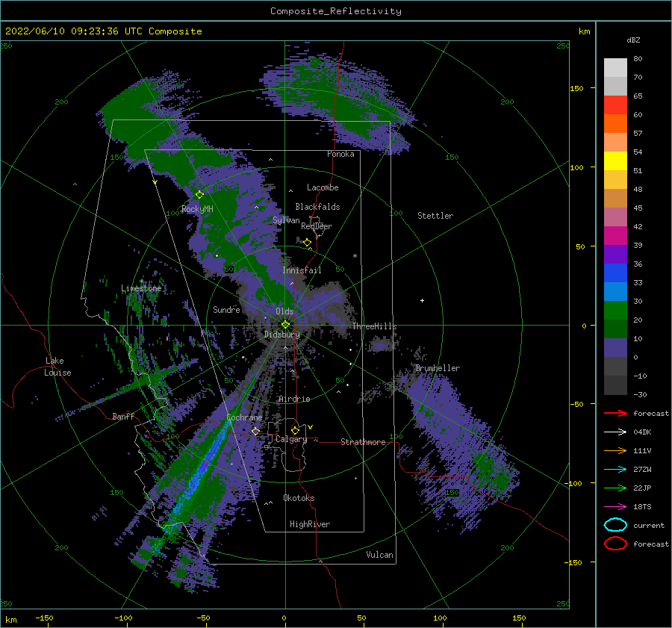Click the green 22JP arrow icon

pyautogui.click(x=615, y=488)
